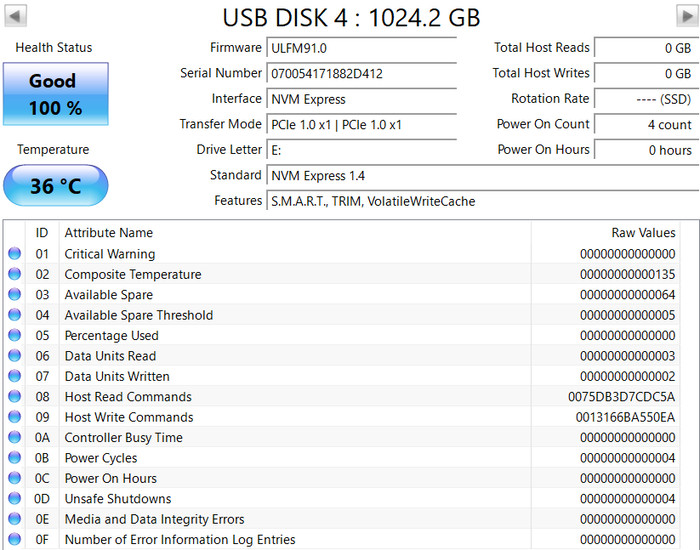The width and height of the screenshot is (700, 550).
Task: Click the Good 100 % health status button
Action: pos(56,94)
